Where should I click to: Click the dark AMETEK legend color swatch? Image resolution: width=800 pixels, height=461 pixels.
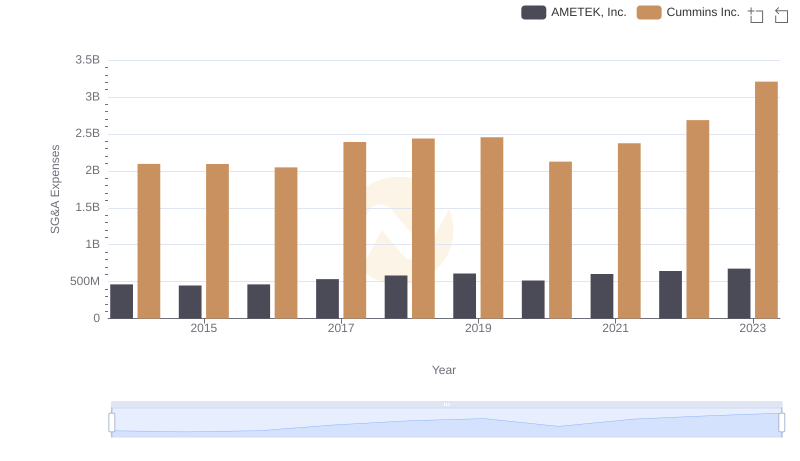[534, 12]
